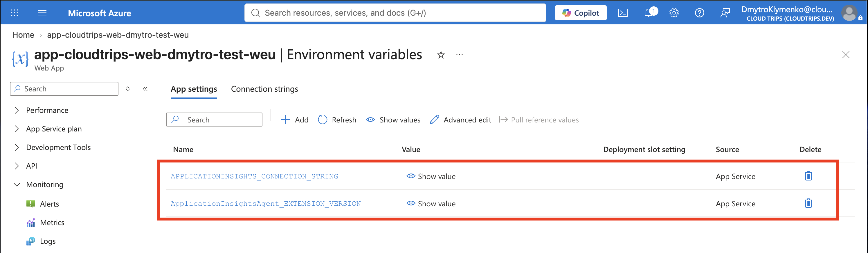Focus the app settings Search filter
The image size is (868, 253).
coord(214,120)
